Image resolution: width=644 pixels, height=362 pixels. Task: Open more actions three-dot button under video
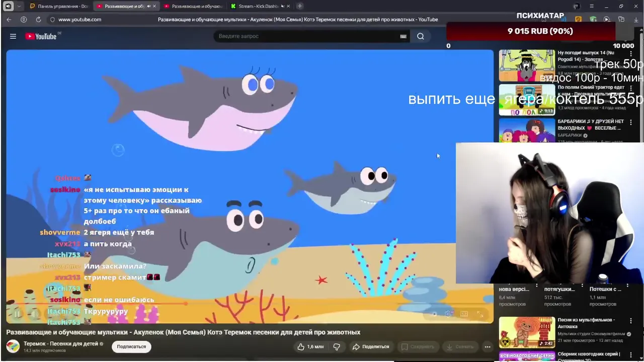(x=487, y=346)
